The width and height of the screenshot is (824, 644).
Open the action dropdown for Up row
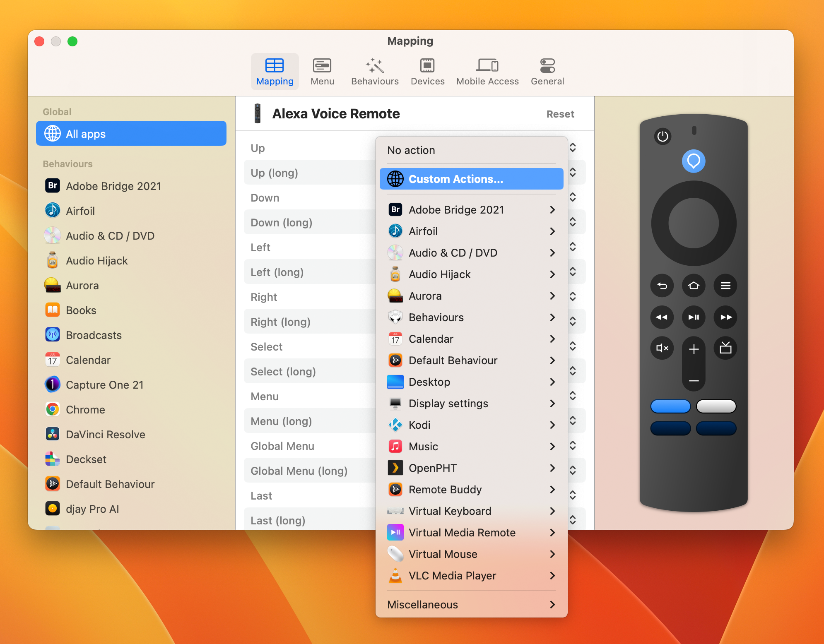click(x=573, y=147)
